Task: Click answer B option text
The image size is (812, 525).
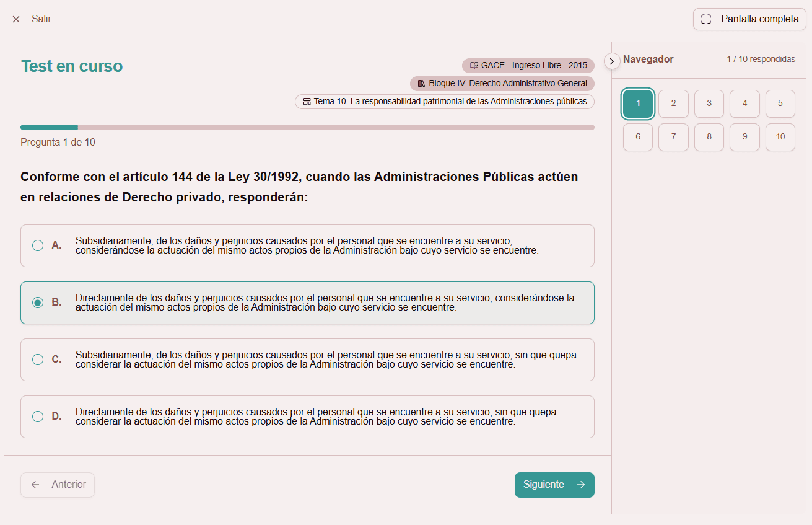Action: [x=325, y=302]
